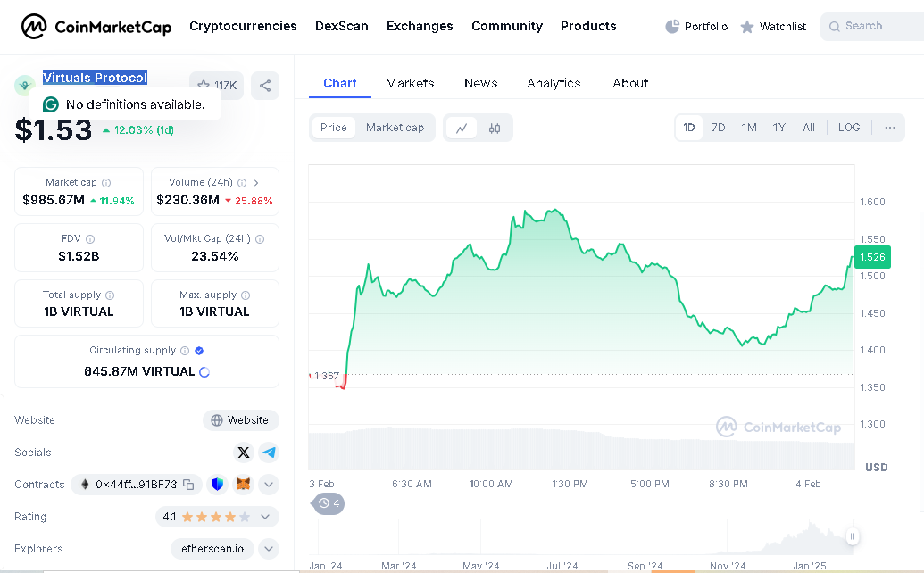The height and width of the screenshot is (573, 924).
Task: Click the range navigator right handle
Action: (852, 536)
